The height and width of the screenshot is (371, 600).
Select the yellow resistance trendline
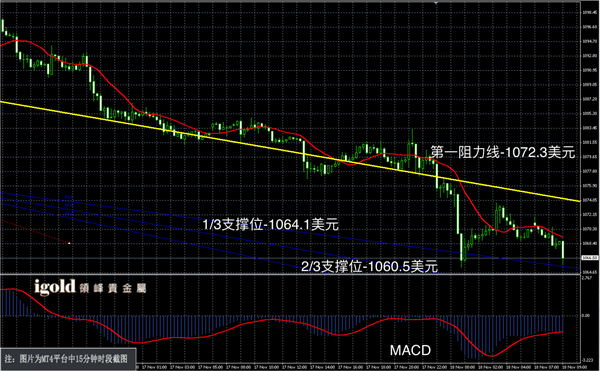[x=290, y=150]
